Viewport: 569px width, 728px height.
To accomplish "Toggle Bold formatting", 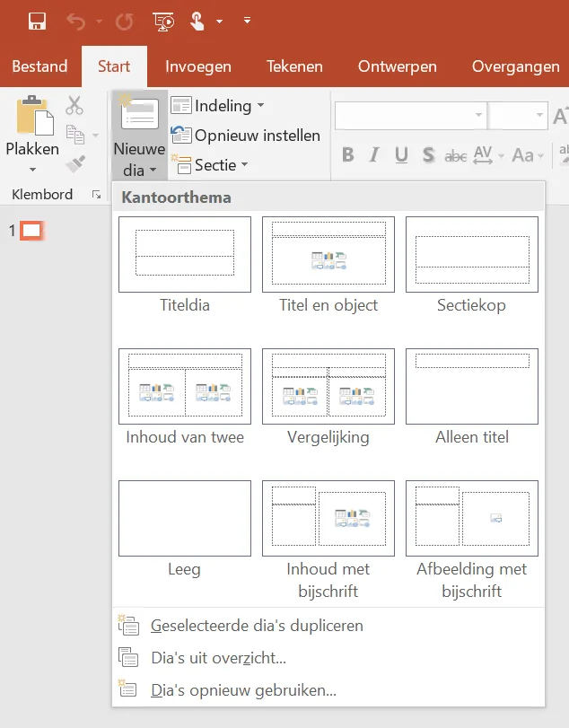I will 348,154.
